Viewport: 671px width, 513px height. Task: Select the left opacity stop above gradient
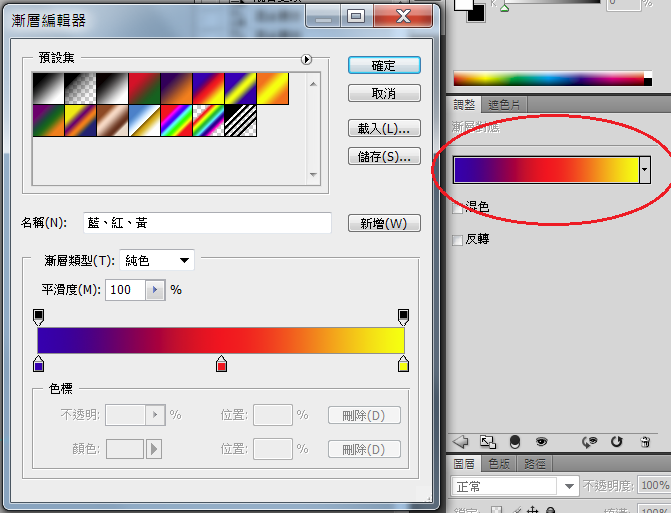pyautogui.click(x=39, y=317)
